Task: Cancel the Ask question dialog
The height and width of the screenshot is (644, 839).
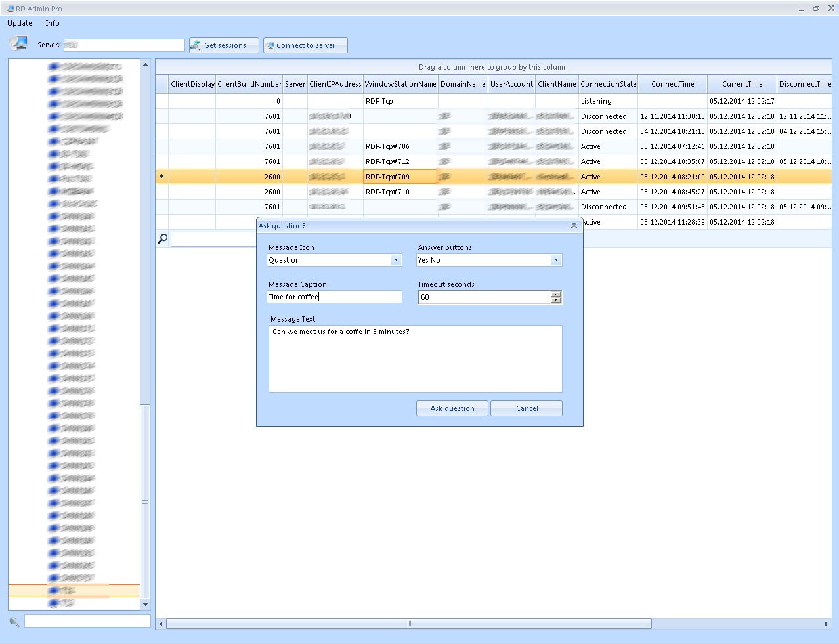Action: point(527,408)
